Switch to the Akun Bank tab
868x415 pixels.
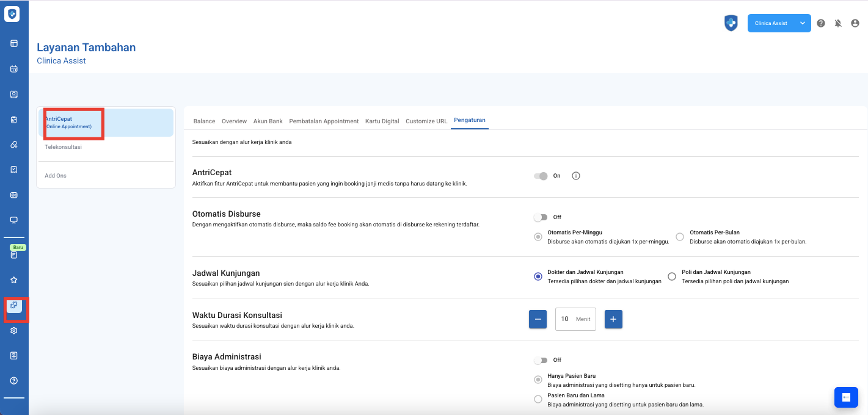click(x=268, y=121)
